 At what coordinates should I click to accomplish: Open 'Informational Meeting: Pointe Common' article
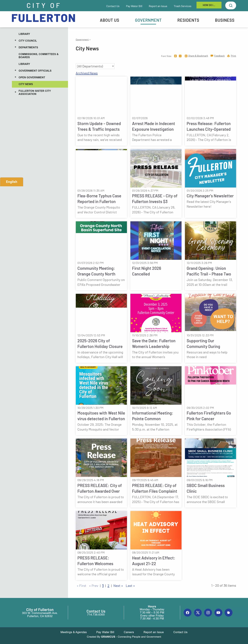[x=152, y=416]
